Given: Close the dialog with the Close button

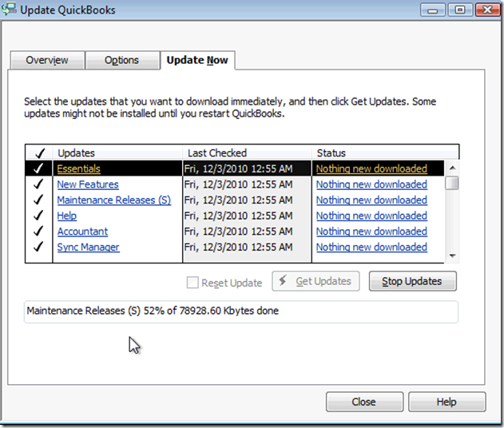Looking at the screenshot, I should (364, 402).
